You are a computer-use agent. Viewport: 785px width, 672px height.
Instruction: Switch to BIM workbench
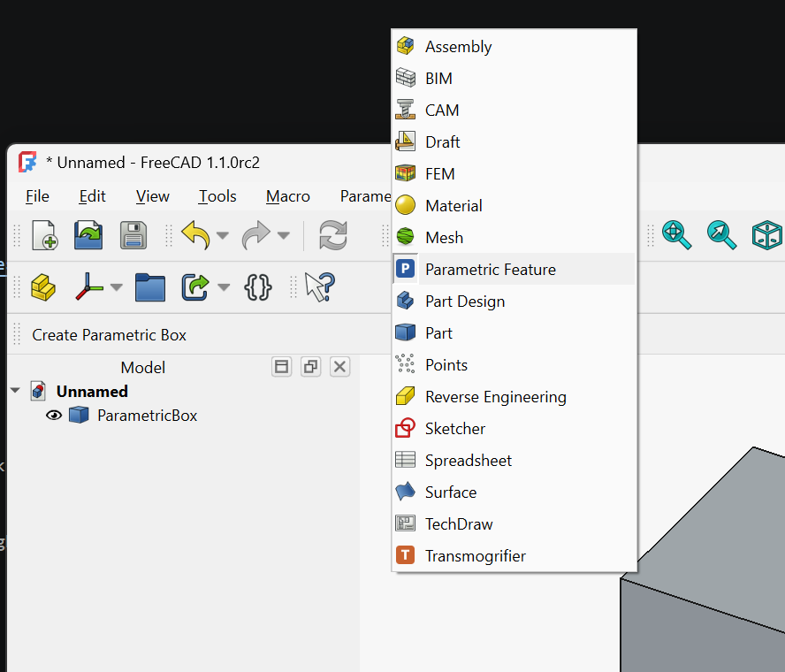514,79
